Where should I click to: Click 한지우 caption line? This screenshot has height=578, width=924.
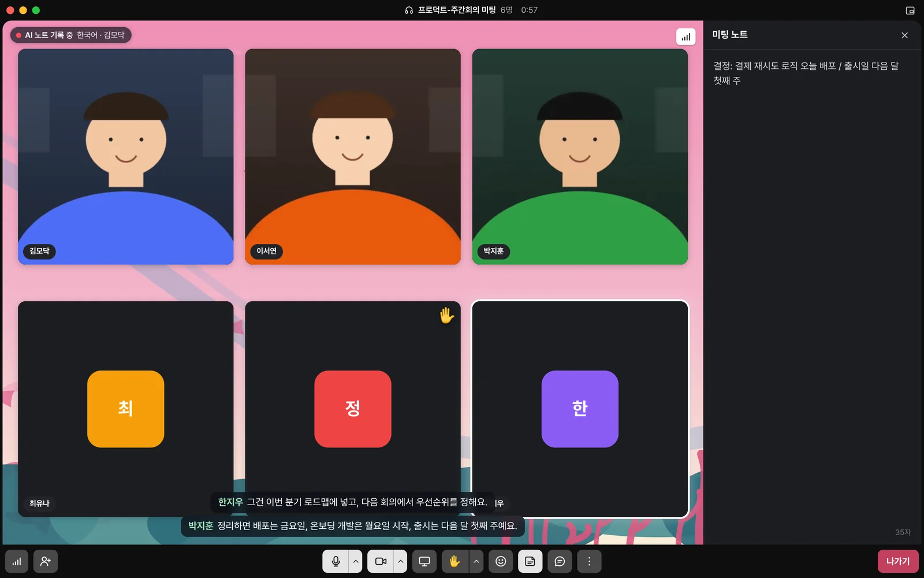click(353, 502)
